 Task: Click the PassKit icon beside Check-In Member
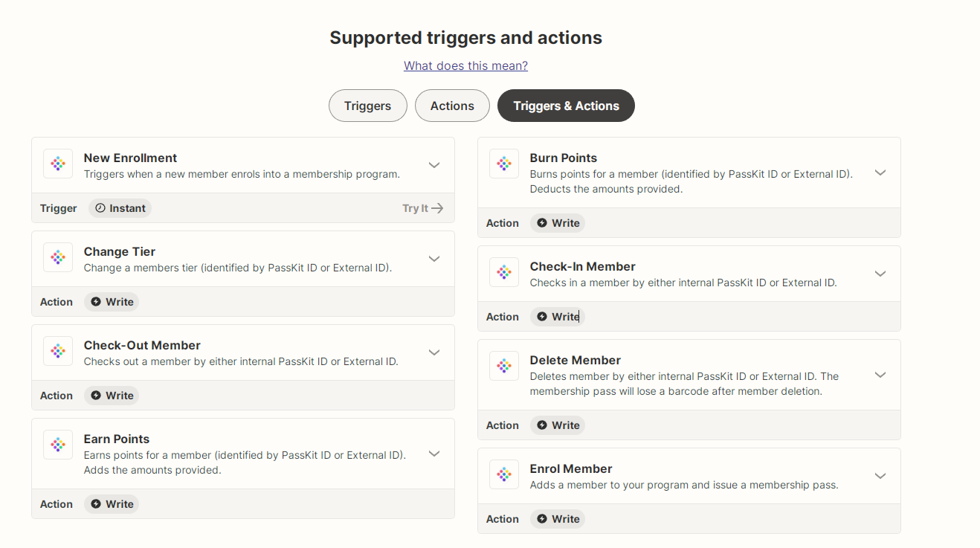pyautogui.click(x=504, y=272)
